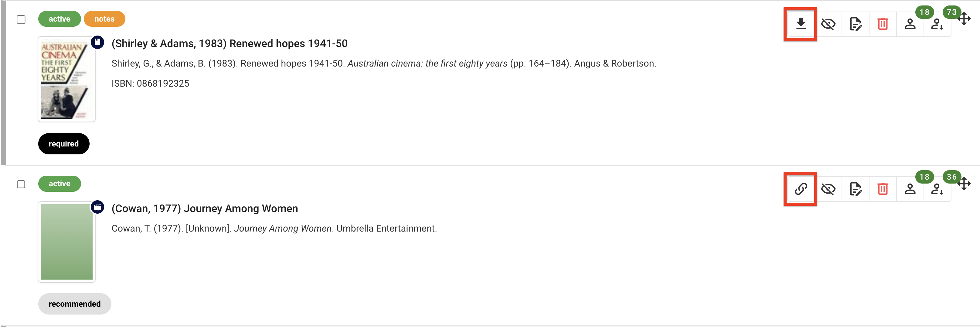Image resolution: width=980 pixels, height=327 pixels.
Task: Open person-download icon with 73 badge
Action: [x=937, y=24]
